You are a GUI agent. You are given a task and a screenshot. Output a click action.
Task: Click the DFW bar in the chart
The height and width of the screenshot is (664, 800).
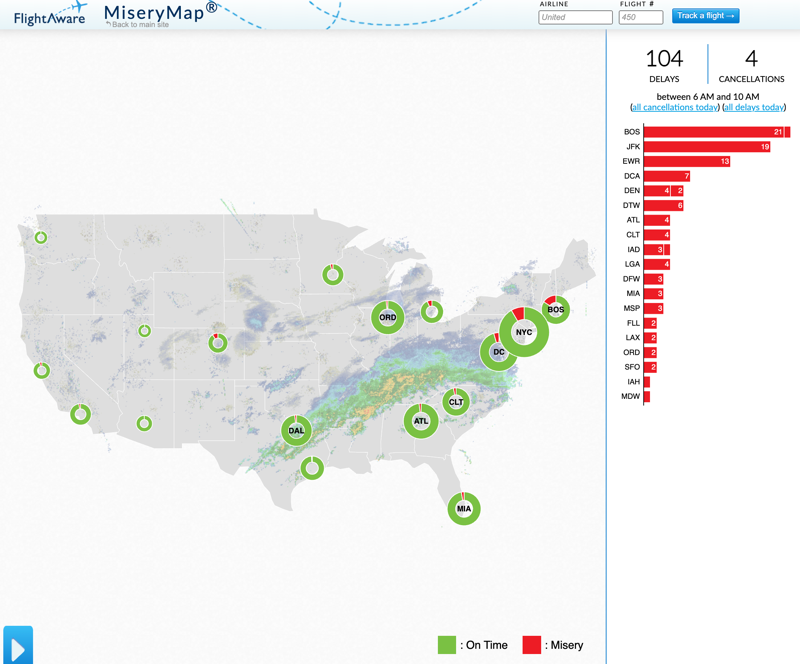pos(654,279)
